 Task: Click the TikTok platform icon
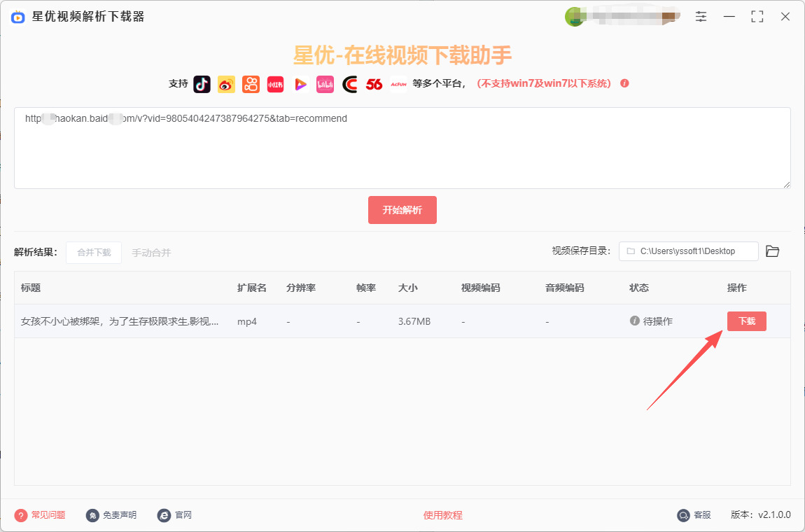coord(202,84)
